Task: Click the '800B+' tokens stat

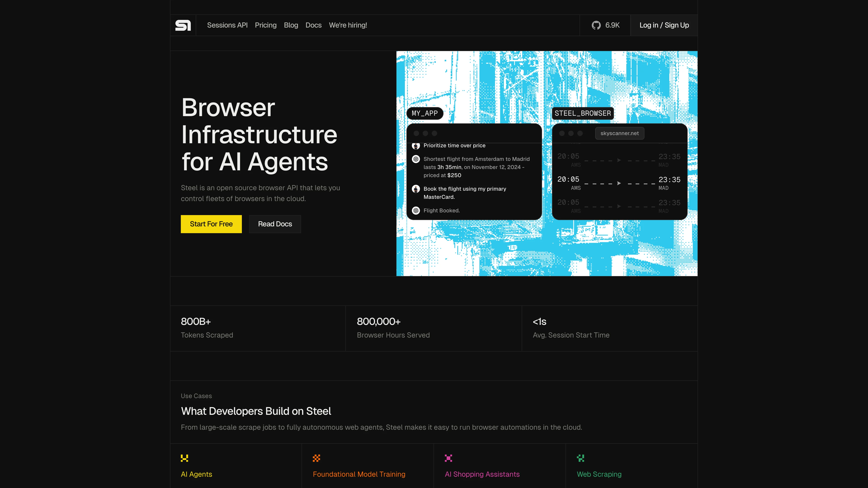Action: click(196, 322)
